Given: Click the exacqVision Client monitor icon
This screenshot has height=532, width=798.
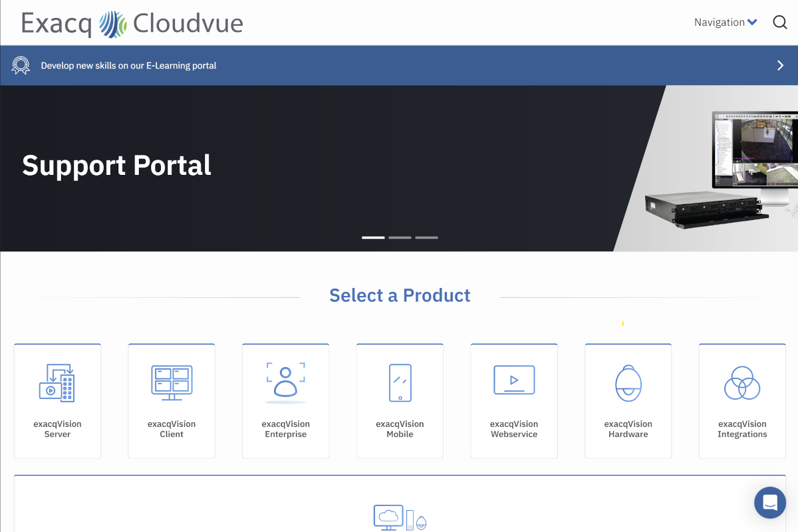Looking at the screenshot, I should coord(172,382).
